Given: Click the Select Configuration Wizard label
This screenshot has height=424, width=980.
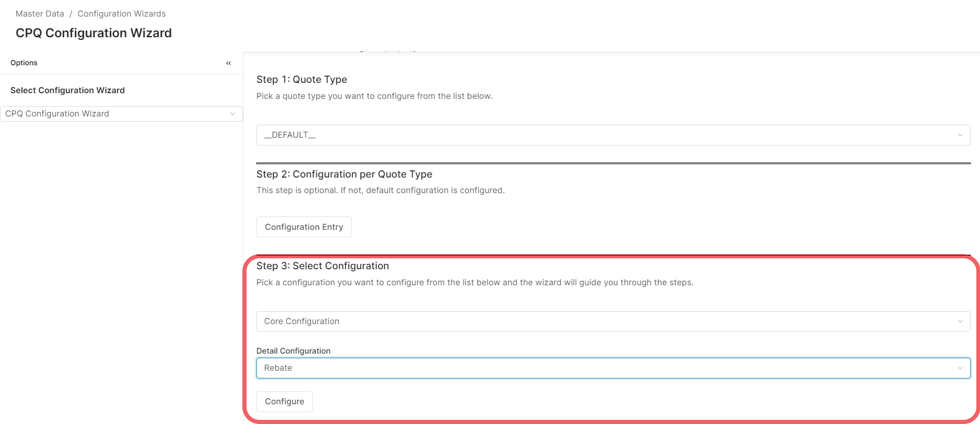Looking at the screenshot, I should tap(67, 90).
